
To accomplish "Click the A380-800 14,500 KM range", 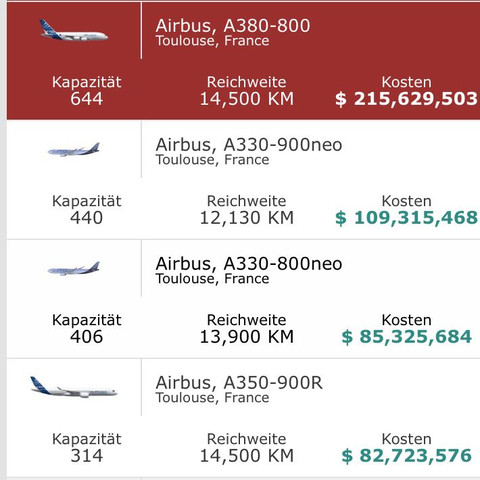I will pos(247,99).
